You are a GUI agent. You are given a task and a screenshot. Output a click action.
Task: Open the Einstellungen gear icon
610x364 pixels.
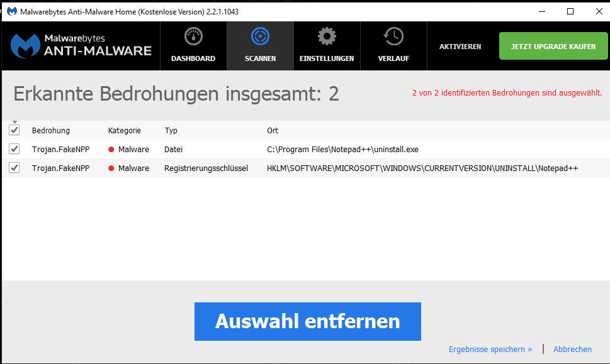[x=327, y=36]
